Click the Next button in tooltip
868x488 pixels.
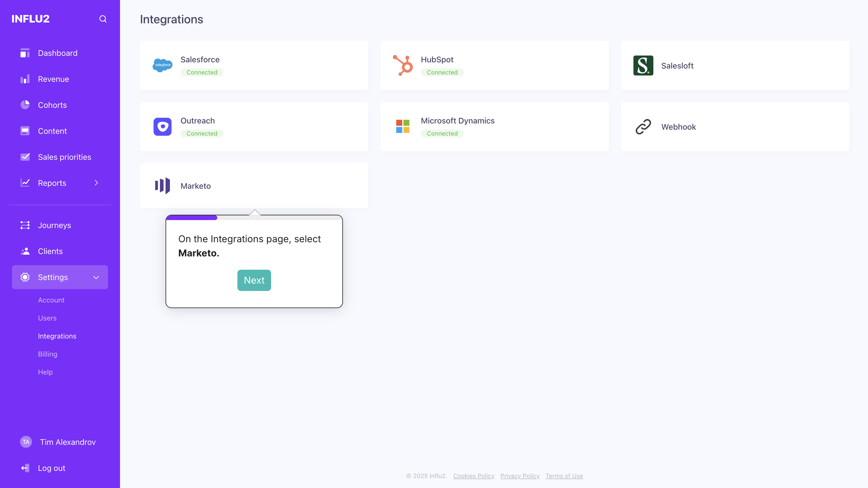[254, 280]
